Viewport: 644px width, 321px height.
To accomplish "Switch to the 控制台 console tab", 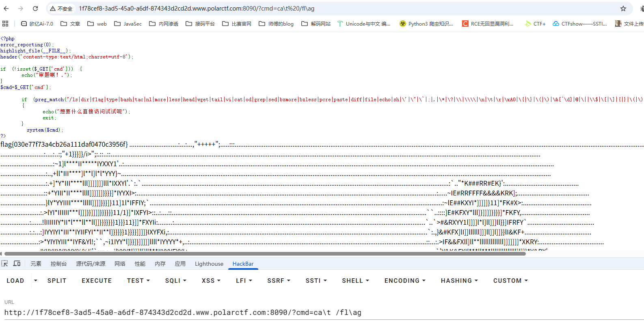I will tap(58, 264).
